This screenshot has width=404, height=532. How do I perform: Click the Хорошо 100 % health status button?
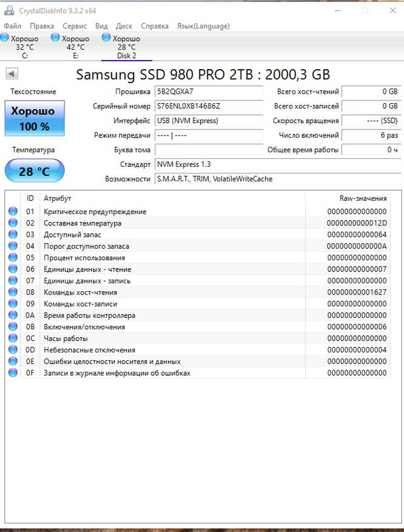coord(35,118)
